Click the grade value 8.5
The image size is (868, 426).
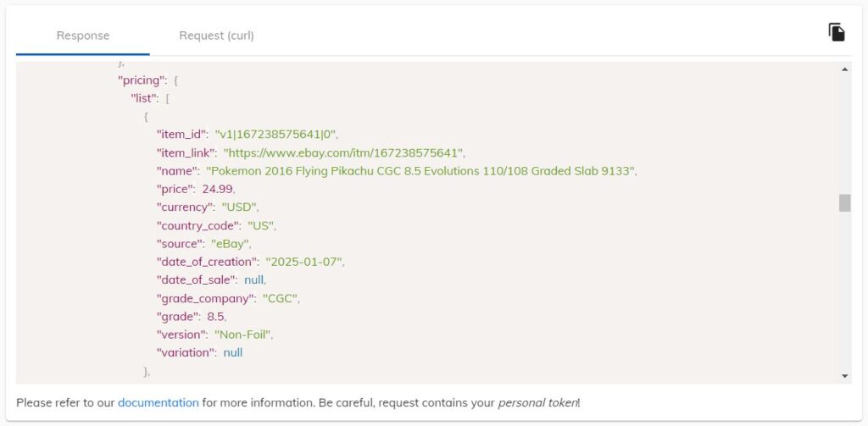pyautogui.click(x=216, y=317)
